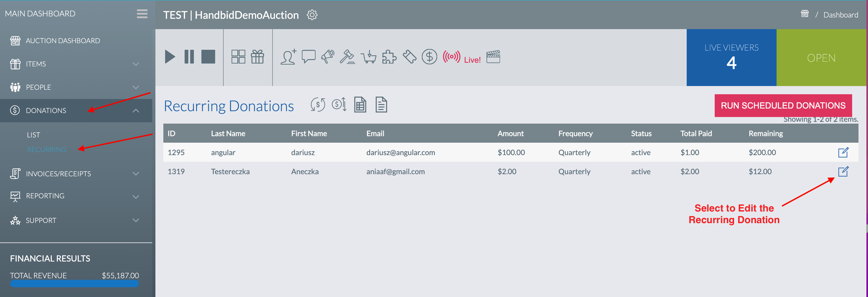Viewport: 868px width, 297px height.
Task: Open auction settings gear icon
Action: [312, 15]
